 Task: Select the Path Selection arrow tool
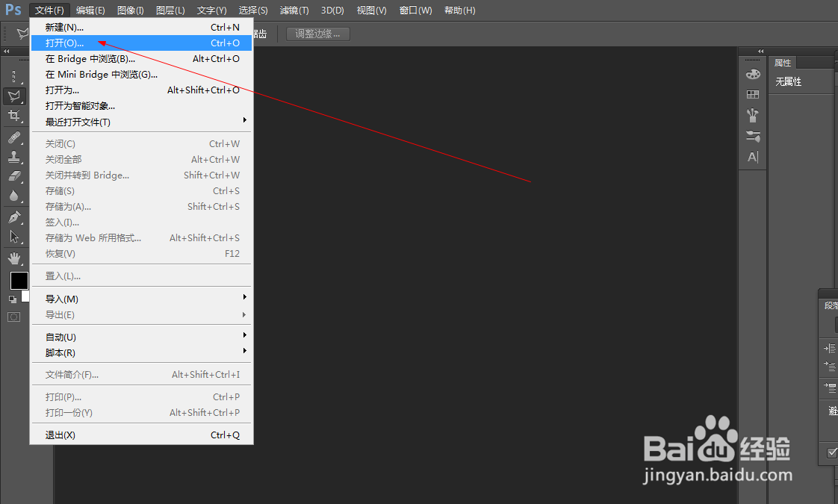[x=14, y=236]
